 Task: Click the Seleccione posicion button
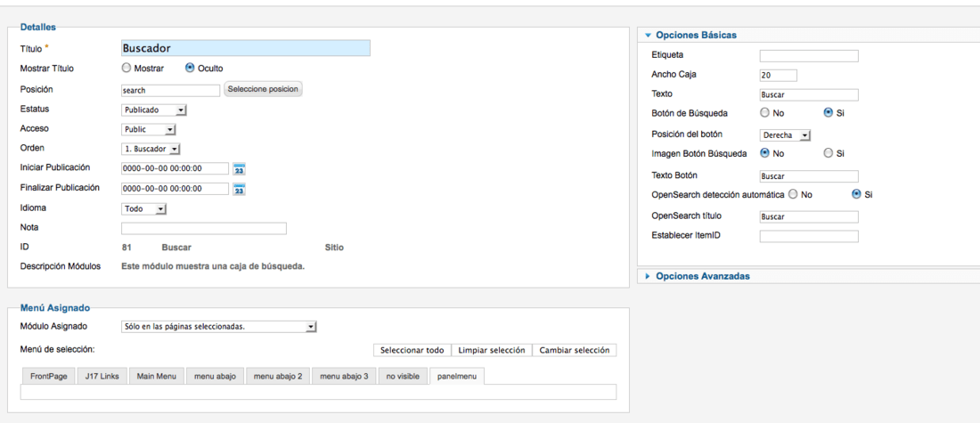[263, 89]
